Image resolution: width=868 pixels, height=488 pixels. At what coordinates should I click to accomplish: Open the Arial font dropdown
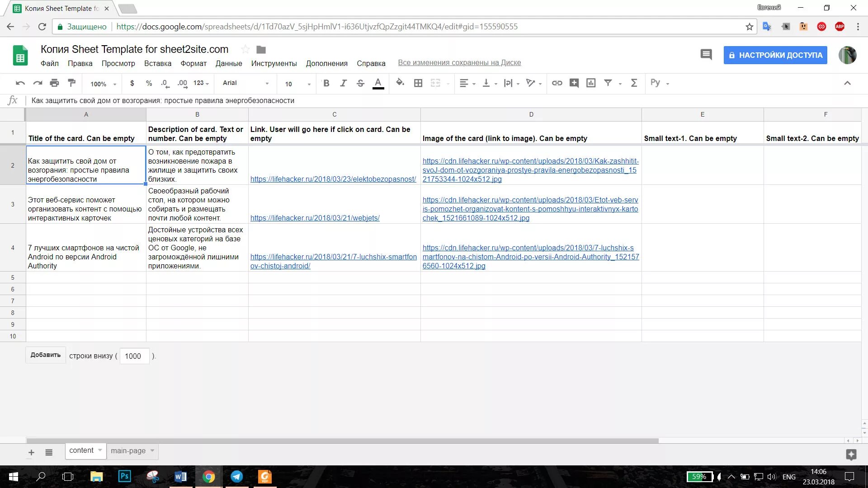click(245, 83)
